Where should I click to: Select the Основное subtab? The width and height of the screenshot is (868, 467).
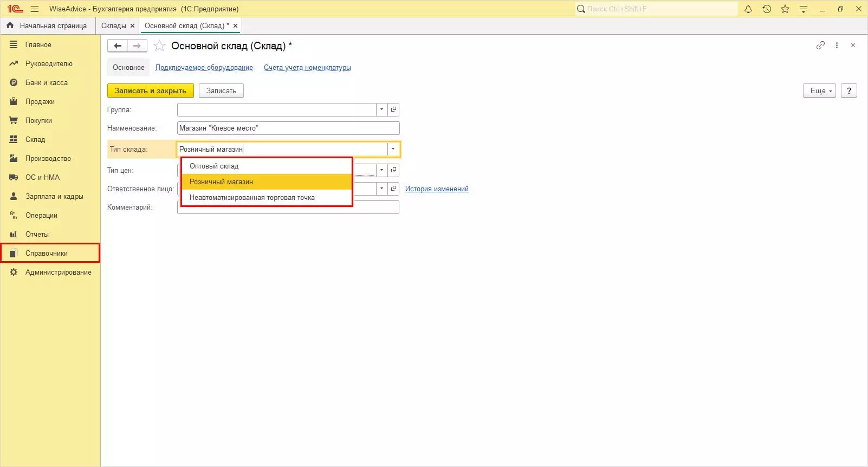tap(128, 68)
